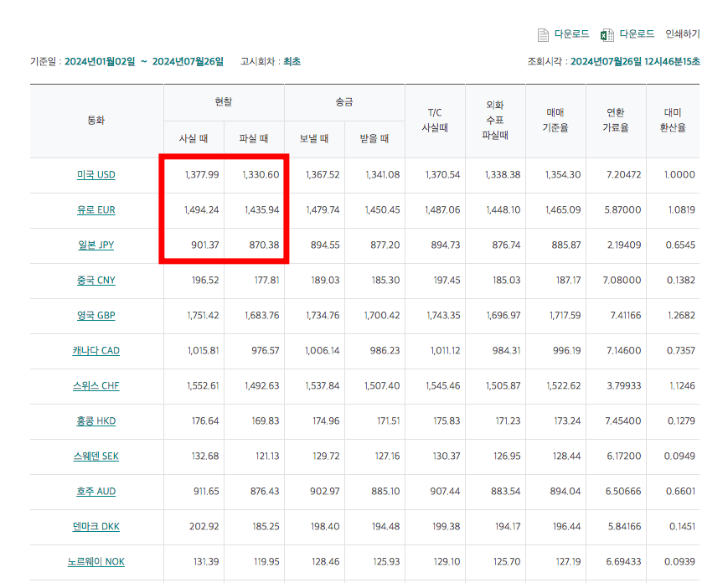Viewport: 728px width, 583px height.
Task: Select JPY cash buying rate 901.37
Action: coord(205,245)
